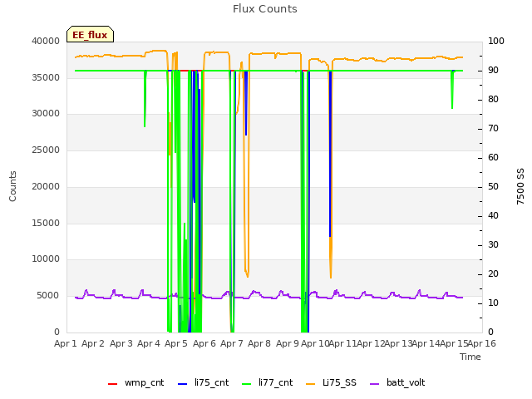Click the 20000 left axis tick value

46,186
